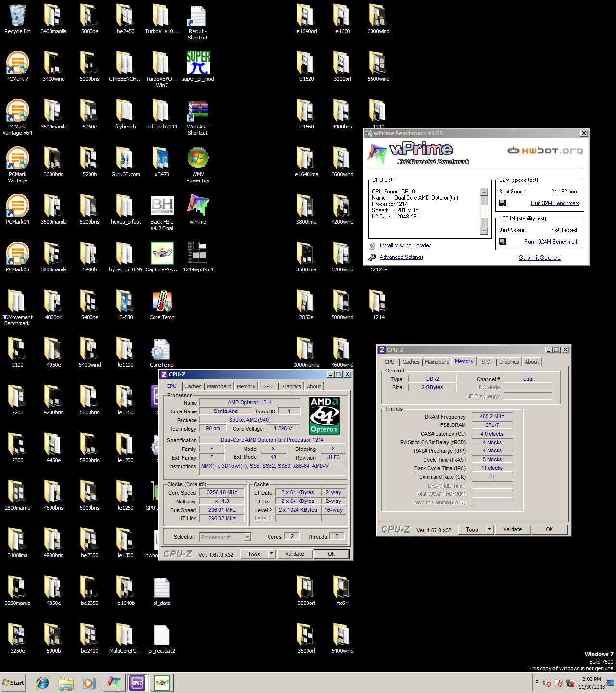Expand Tools dropdown arrow in CPU-Z CPU window
Image resolution: width=616 pixels, height=693 pixels.
(x=271, y=554)
